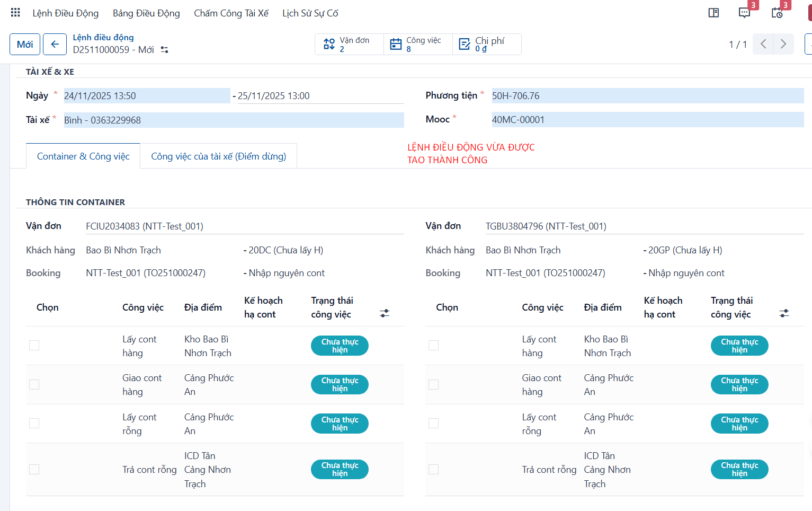The width and height of the screenshot is (812, 511).
Task: Adjust columns of the FCIU2034083 task table
Action: [385, 313]
